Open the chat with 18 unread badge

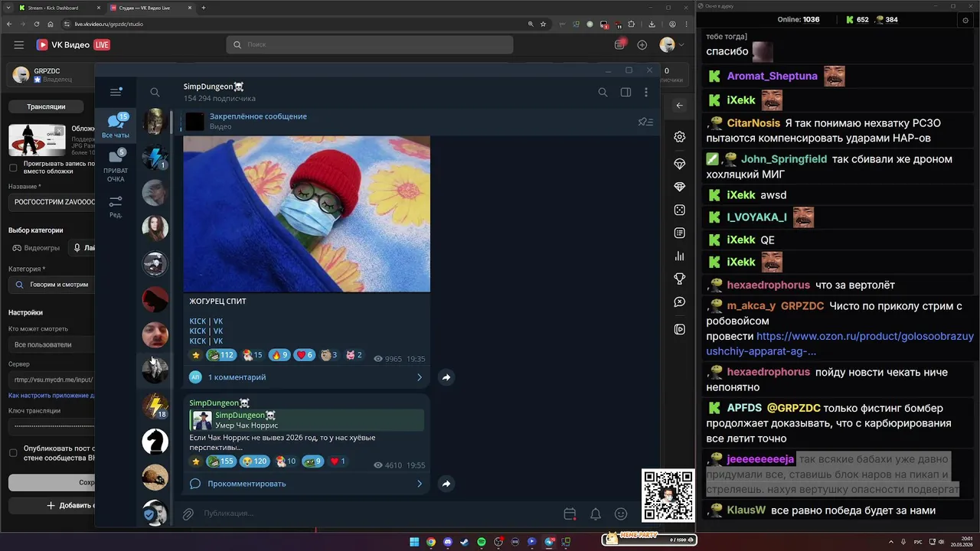tap(155, 406)
